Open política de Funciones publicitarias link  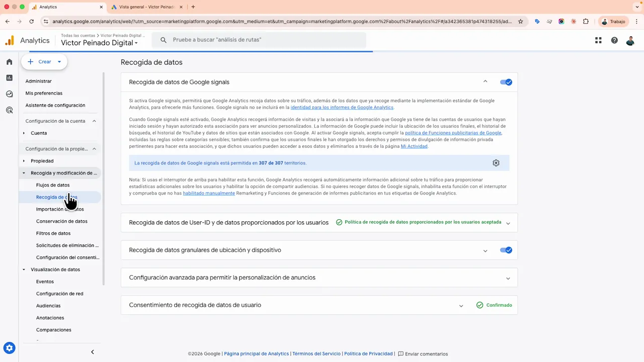(453, 133)
